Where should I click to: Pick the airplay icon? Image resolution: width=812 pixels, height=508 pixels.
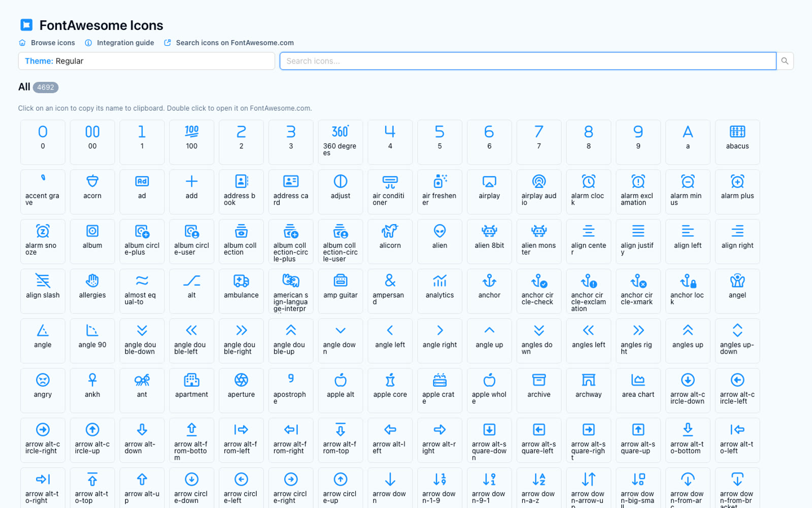(489, 192)
